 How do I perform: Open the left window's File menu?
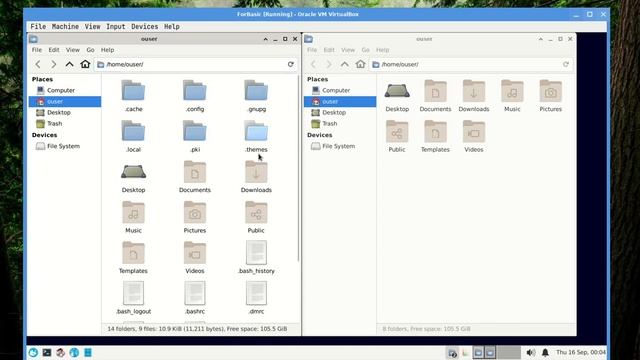[x=37, y=50]
